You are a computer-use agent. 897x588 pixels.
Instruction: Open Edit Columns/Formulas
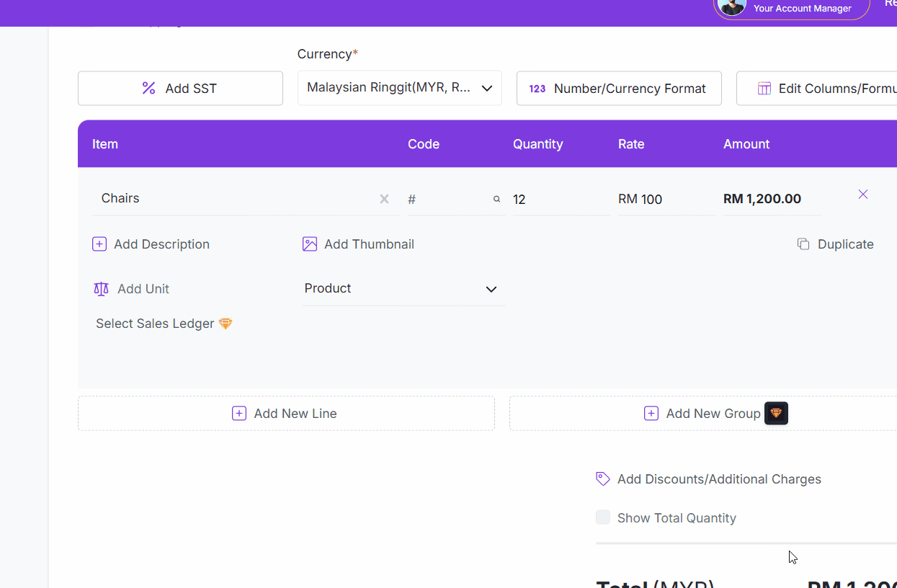(x=817, y=88)
